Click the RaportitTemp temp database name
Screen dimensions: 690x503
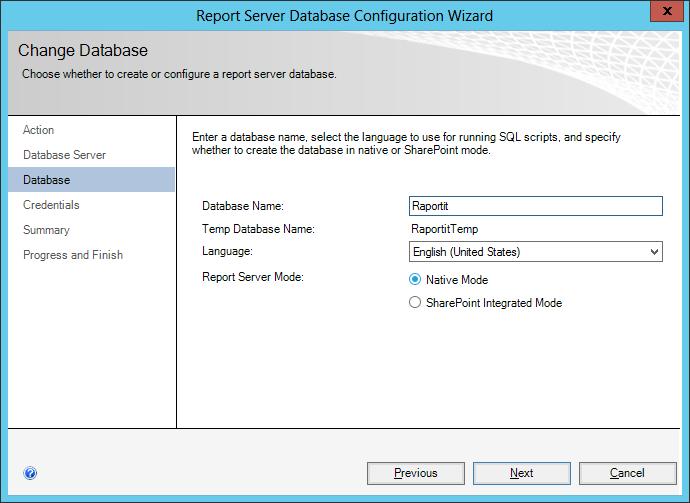[444, 229]
